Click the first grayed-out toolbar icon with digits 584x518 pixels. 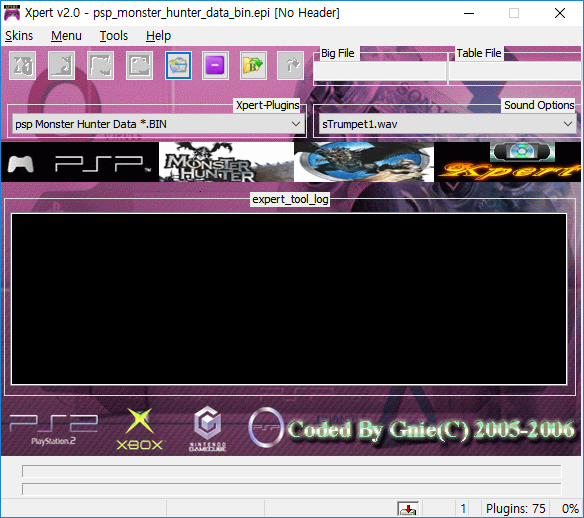(x=23, y=66)
